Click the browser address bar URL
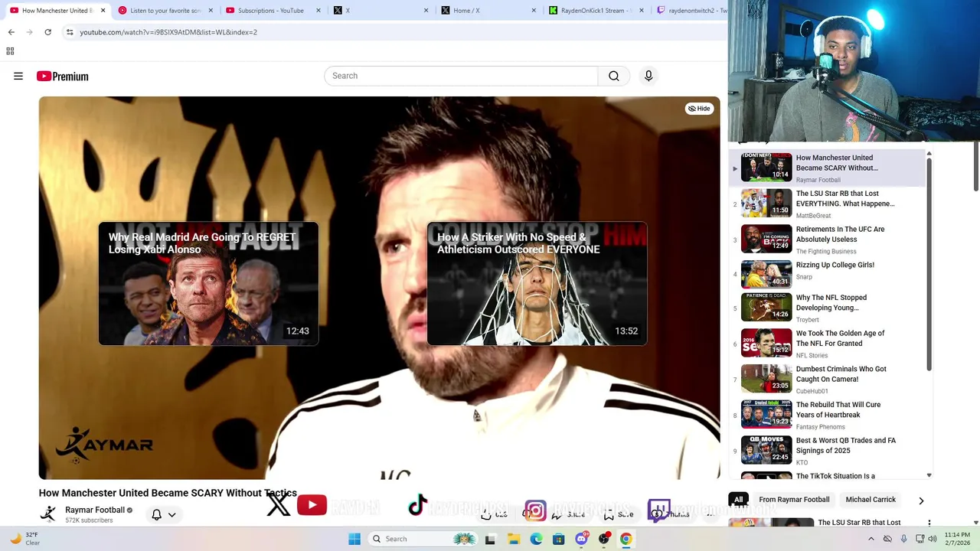This screenshot has height=551, width=980. 168,32
